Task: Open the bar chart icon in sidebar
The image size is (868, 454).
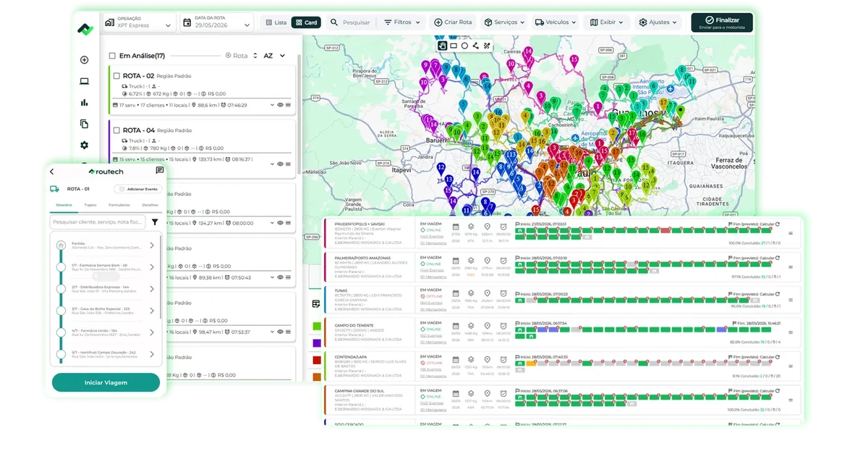Action: (x=84, y=103)
